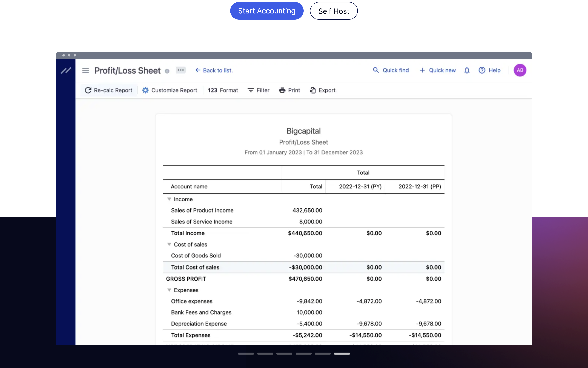The height and width of the screenshot is (368, 588).
Task: Click the hamburger menu icon
Action: [x=85, y=70]
